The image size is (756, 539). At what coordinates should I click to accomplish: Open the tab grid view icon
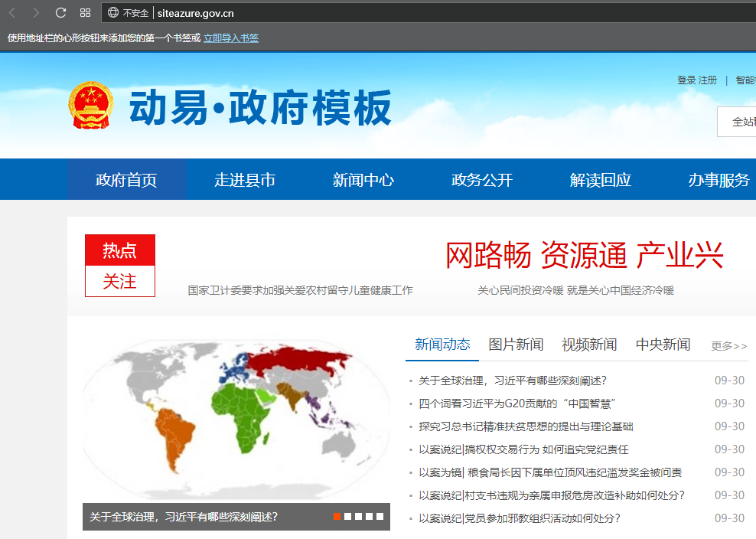85,13
